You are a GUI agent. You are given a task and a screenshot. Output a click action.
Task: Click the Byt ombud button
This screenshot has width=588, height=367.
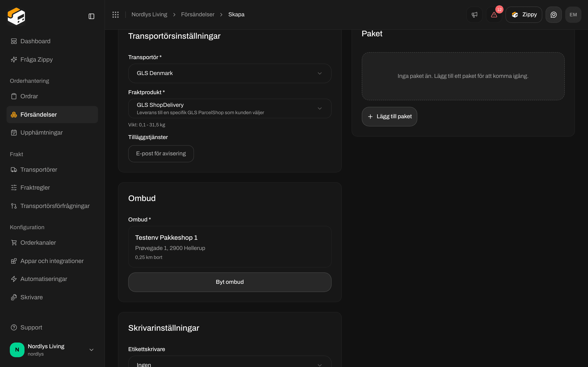click(230, 282)
